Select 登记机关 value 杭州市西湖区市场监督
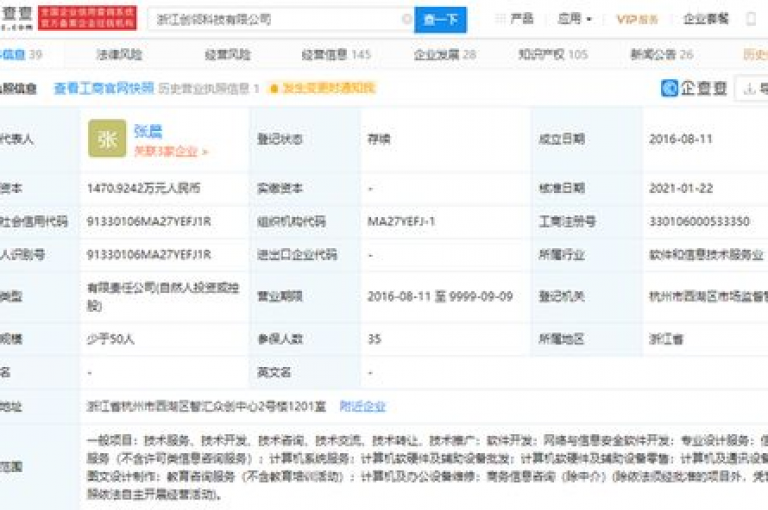The image size is (768, 510). coord(708,296)
